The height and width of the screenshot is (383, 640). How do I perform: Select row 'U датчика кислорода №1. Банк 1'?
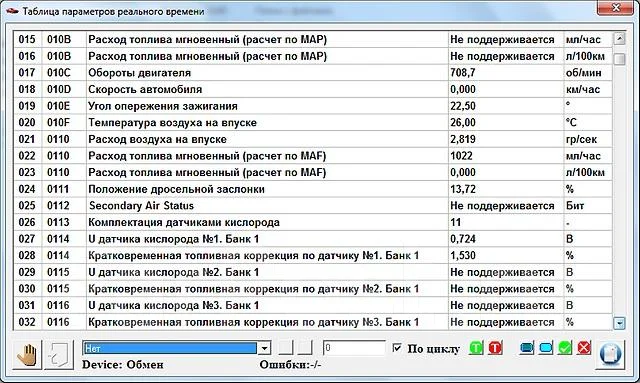pyautogui.click(x=313, y=239)
